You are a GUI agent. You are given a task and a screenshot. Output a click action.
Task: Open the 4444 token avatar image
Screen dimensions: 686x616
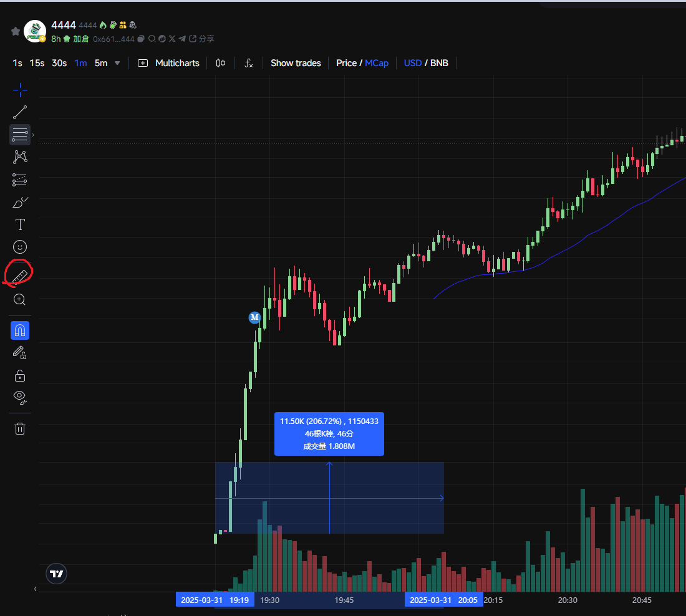[35, 31]
